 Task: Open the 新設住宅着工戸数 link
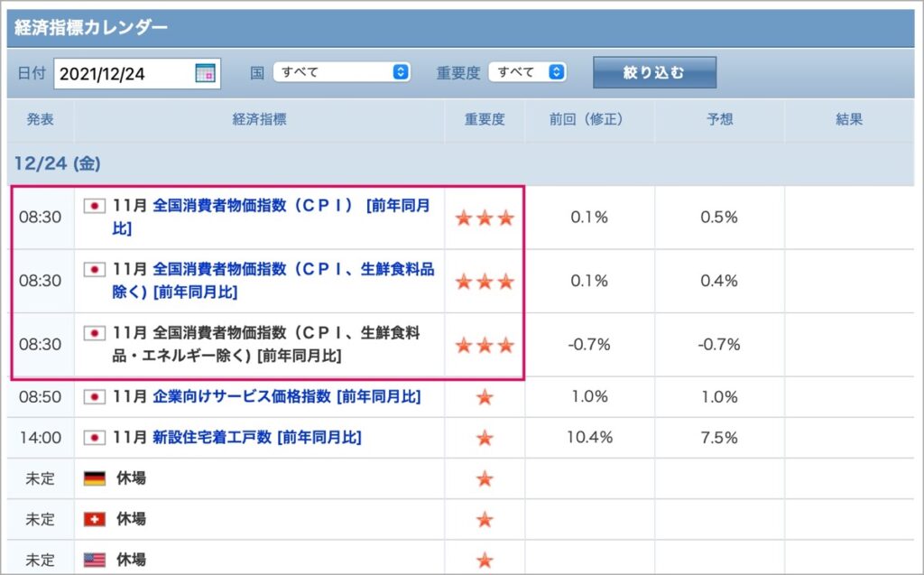[257, 437]
